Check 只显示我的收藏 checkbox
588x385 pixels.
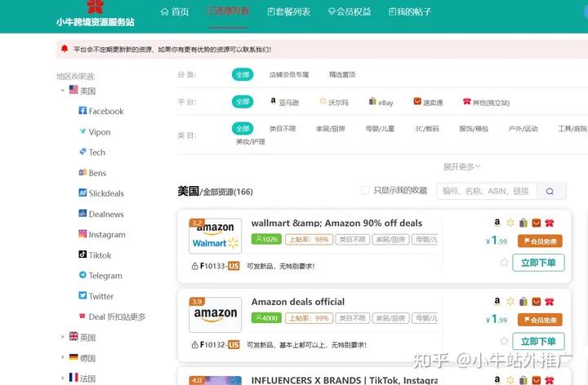pyautogui.click(x=365, y=190)
